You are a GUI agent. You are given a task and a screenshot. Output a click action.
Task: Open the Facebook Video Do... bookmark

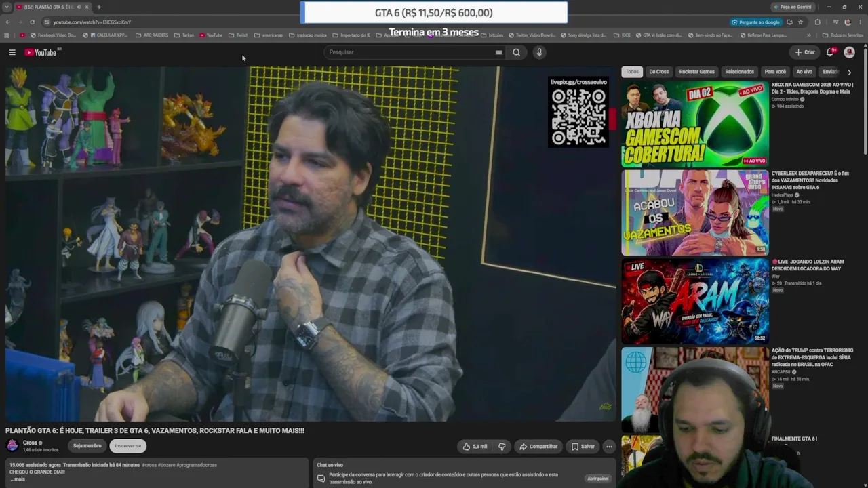pyautogui.click(x=54, y=35)
